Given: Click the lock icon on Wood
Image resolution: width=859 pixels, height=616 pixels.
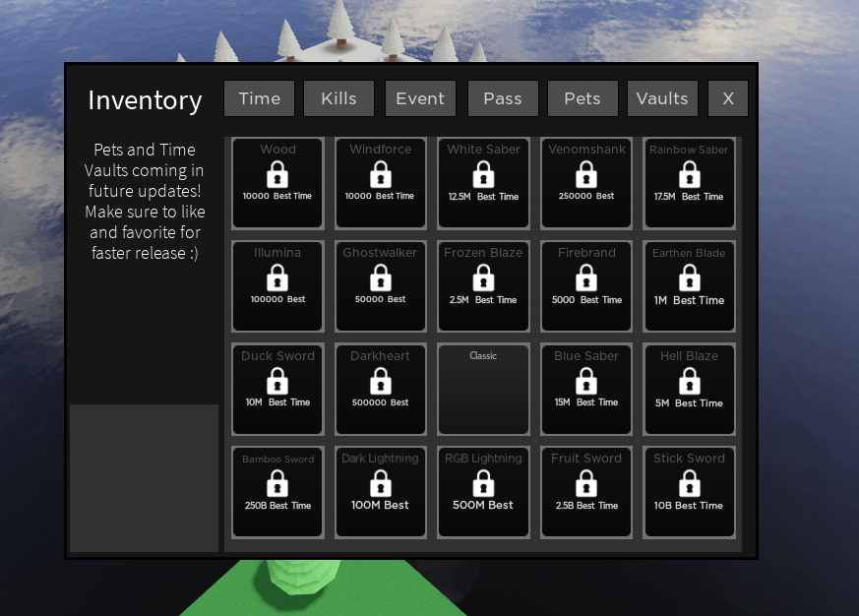Looking at the screenshot, I should tap(277, 174).
